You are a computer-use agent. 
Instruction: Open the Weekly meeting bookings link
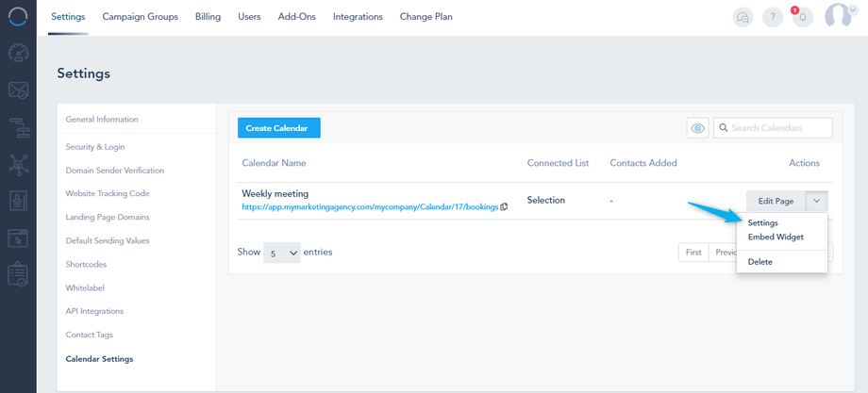[x=370, y=206]
